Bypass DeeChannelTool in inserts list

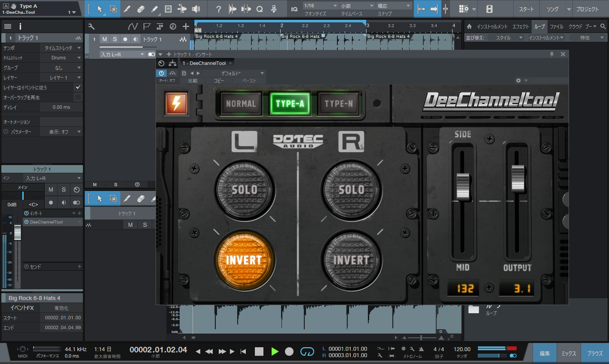26,222
